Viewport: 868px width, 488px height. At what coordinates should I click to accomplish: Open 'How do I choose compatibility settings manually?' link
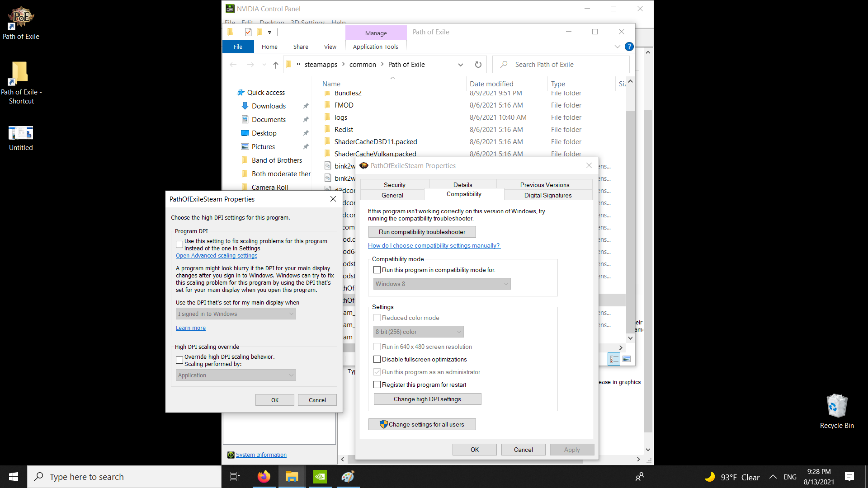click(434, 246)
